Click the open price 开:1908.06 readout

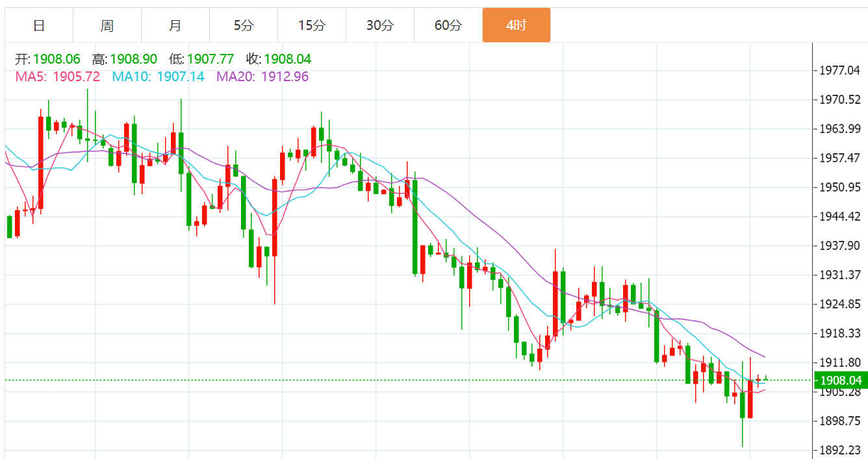pos(48,59)
